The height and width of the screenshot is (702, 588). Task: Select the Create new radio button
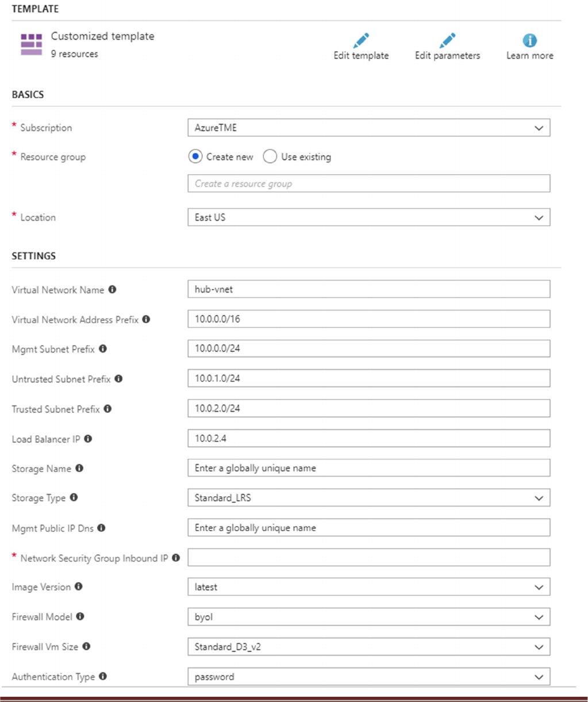click(x=195, y=156)
